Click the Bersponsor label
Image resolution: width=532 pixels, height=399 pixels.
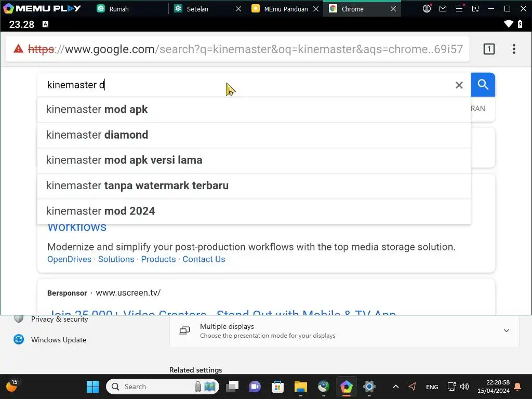[67, 293]
